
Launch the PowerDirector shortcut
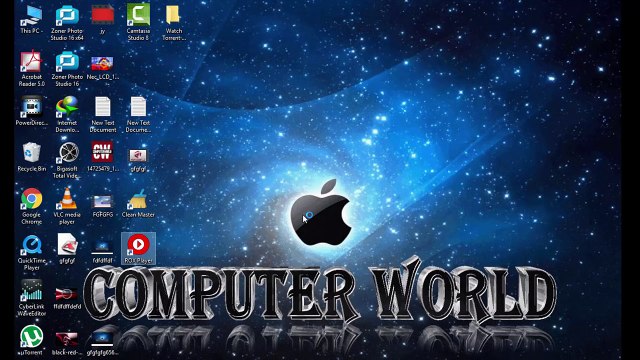pyautogui.click(x=31, y=111)
